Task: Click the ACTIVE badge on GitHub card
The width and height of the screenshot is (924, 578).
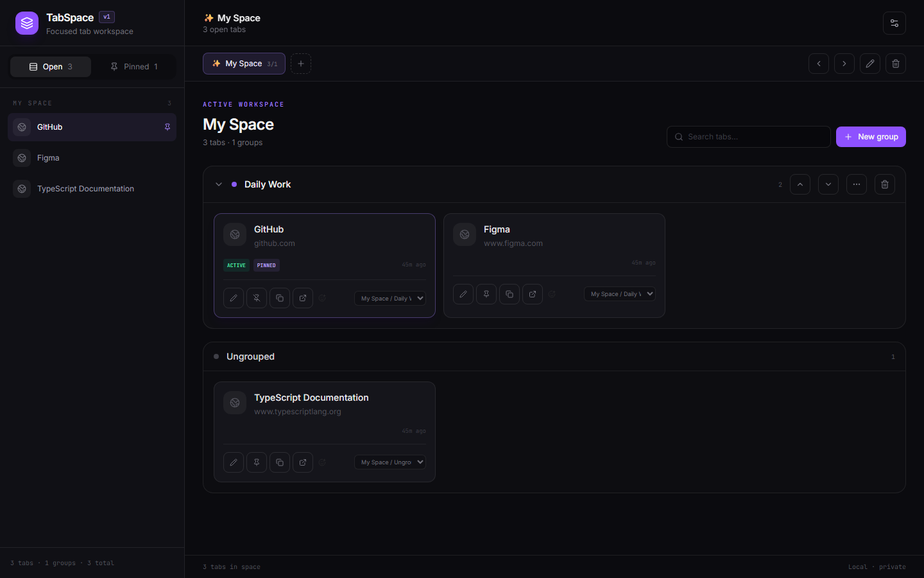Action: click(x=236, y=265)
